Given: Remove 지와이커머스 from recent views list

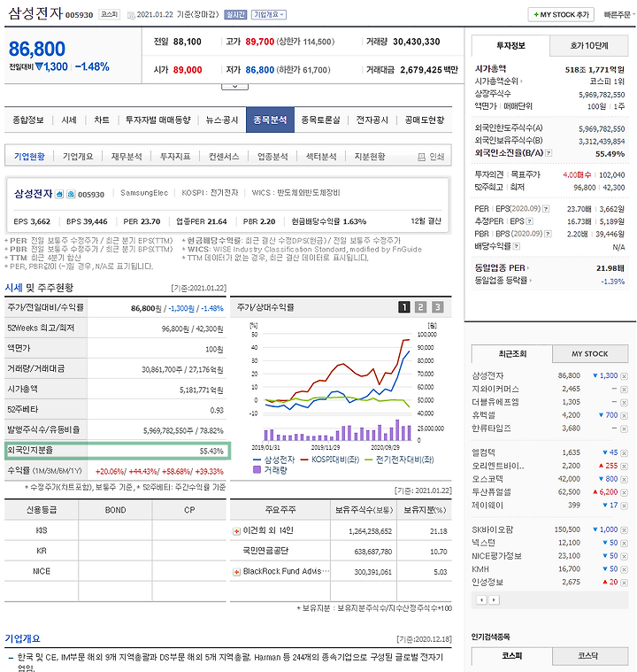Looking at the screenshot, I should [624, 390].
